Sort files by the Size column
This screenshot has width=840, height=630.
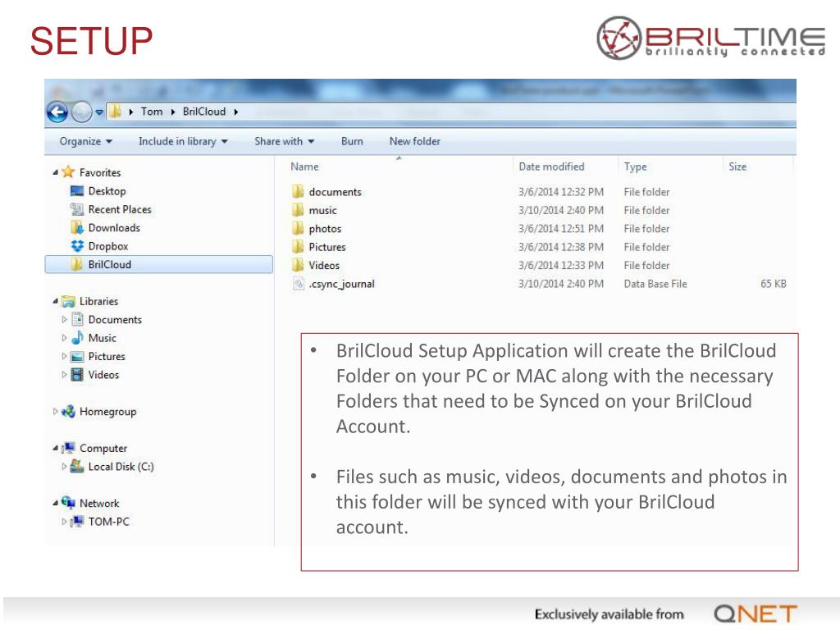(737, 167)
